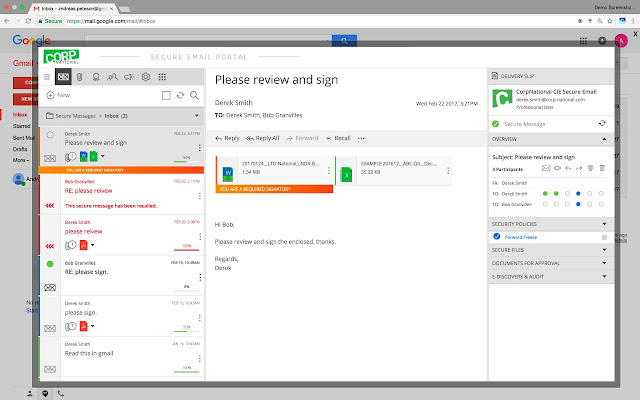Screen dimensions: 640x400
Task: Toggle the green status dot on 'RE: please sign.' message
Action: (50, 264)
